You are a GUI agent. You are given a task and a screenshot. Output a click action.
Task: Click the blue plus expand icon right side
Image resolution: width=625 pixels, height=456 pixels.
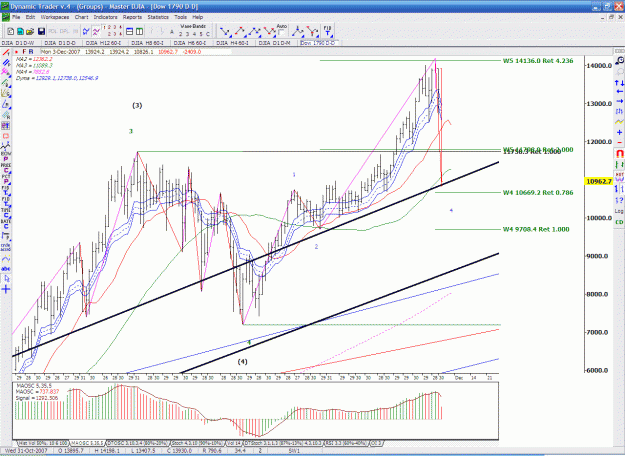point(619,132)
